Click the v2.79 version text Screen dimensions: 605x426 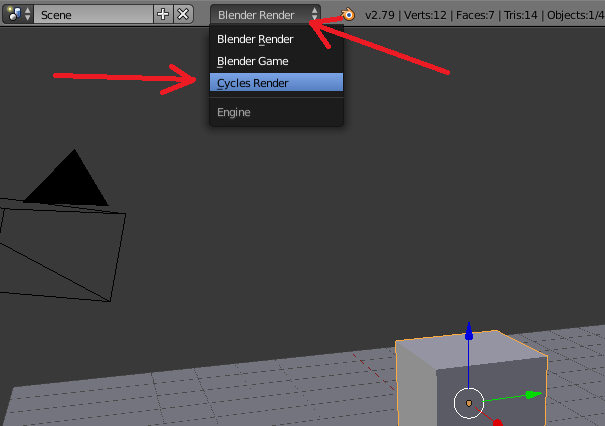tap(380, 15)
